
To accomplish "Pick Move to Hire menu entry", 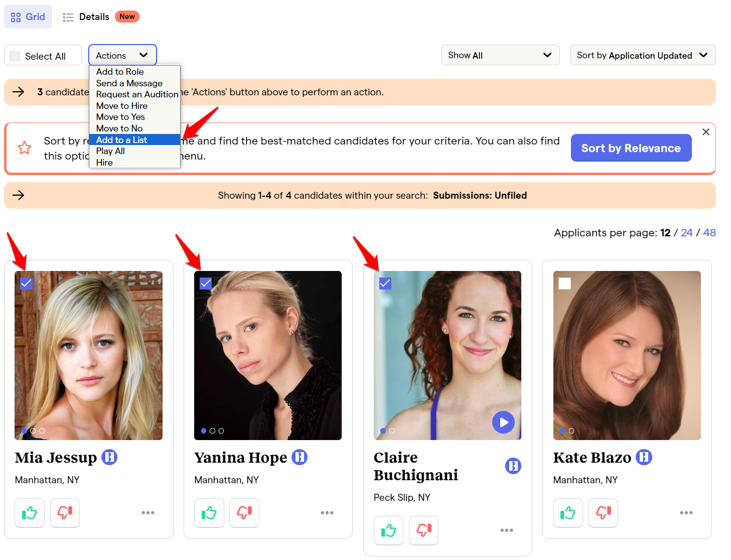I will [122, 106].
